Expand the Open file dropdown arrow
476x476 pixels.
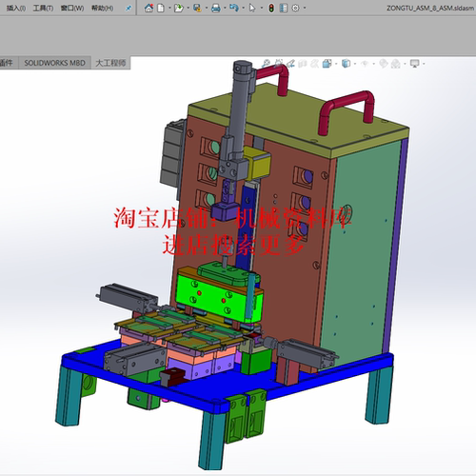pos(188,8)
